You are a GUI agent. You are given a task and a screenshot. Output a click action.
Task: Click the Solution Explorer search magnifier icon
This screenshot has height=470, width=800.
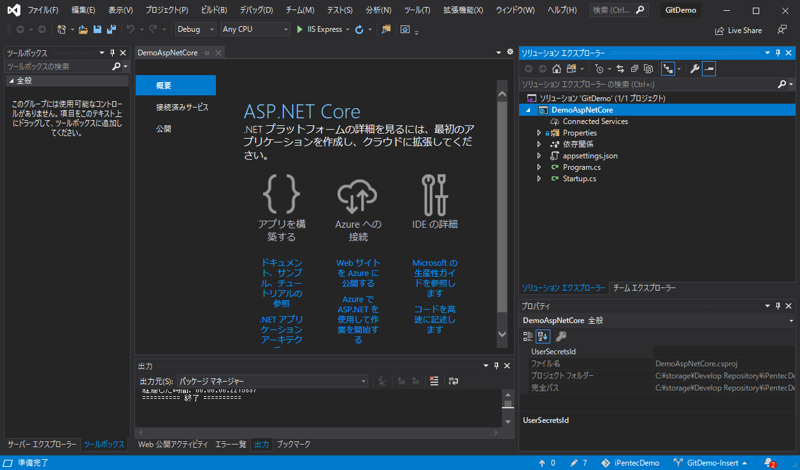coord(782,84)
